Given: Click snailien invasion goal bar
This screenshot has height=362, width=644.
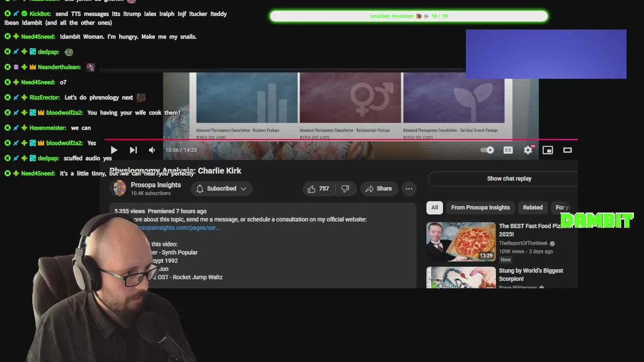Looking at the screenshot, I should (409, 16).
